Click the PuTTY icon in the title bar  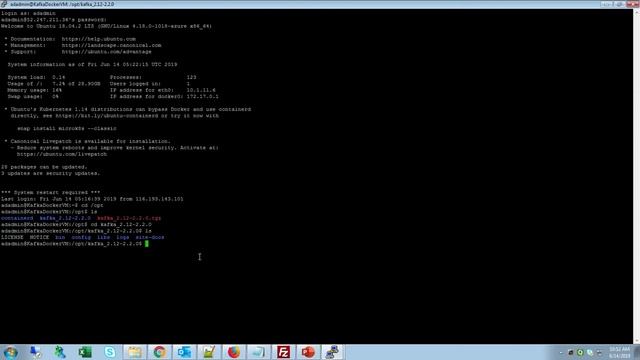(x=4, y=4)
